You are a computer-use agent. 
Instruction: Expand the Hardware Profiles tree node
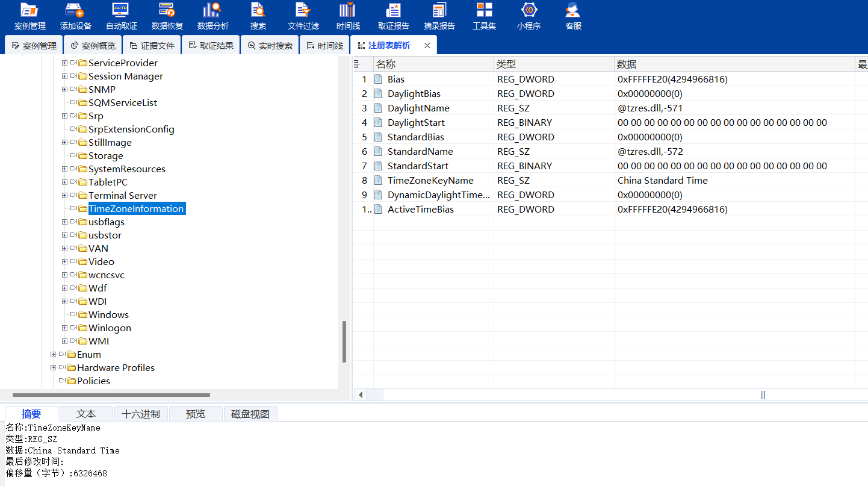click(x=53, y=368)
